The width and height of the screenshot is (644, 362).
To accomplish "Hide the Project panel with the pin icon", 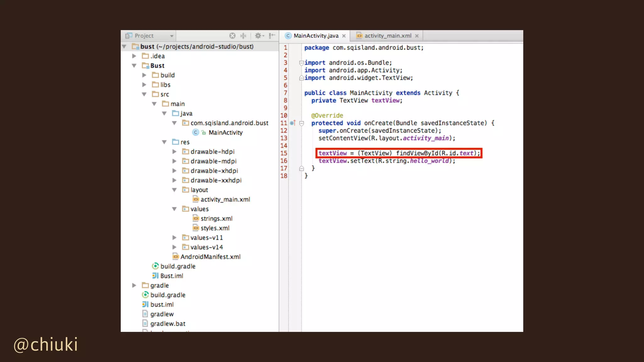I will click(x=272, y=36).
